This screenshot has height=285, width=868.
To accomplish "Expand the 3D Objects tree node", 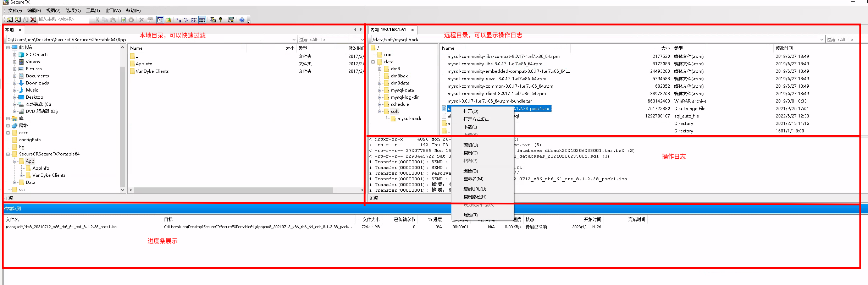I will 15,55.
